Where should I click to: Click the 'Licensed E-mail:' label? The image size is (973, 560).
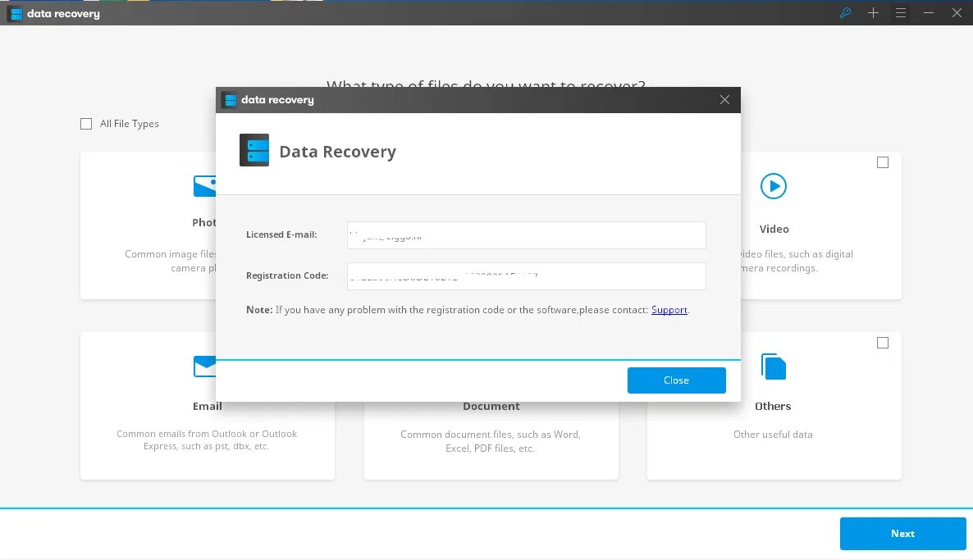click(x=281, y=235)
